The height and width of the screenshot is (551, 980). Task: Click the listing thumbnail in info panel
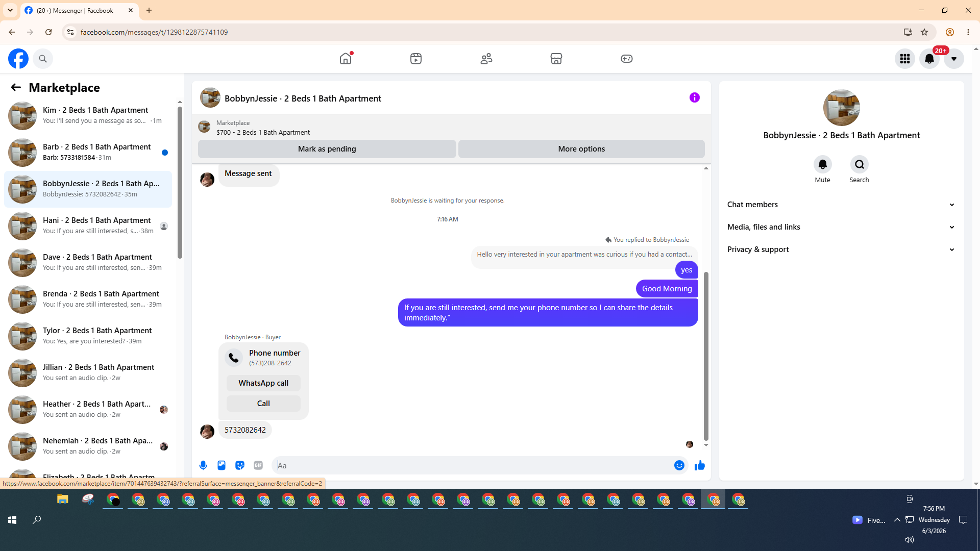[842, 108]
